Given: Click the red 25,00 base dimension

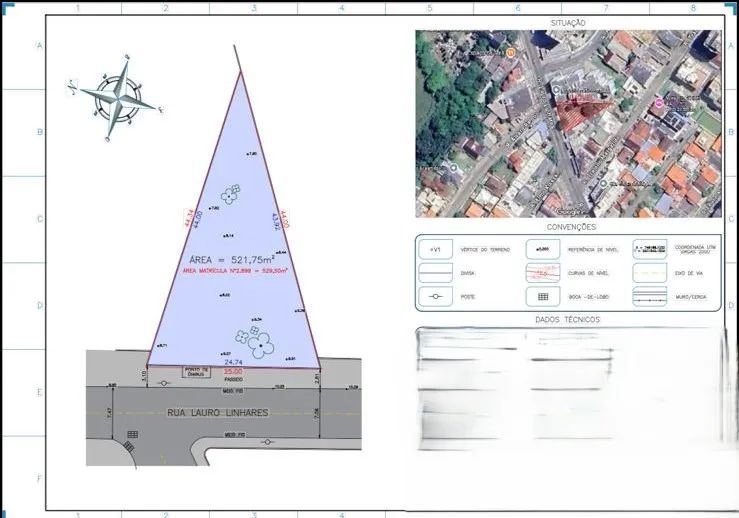Looking at the screenshot, I should [233, 371].
